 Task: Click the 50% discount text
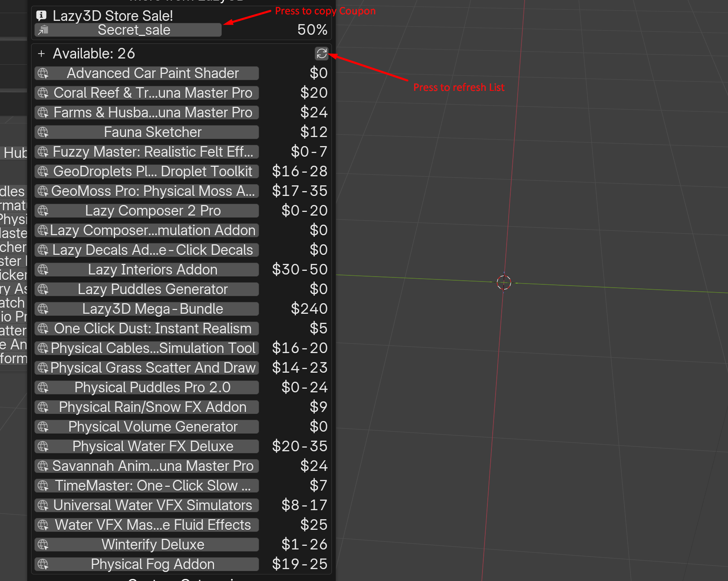click(312, 30)
